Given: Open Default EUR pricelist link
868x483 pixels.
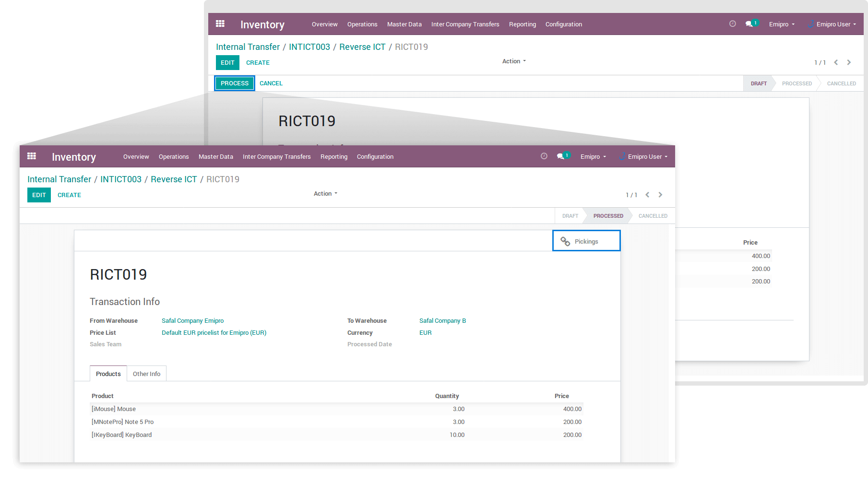Looking at the screenshot, I should point(214,333).
